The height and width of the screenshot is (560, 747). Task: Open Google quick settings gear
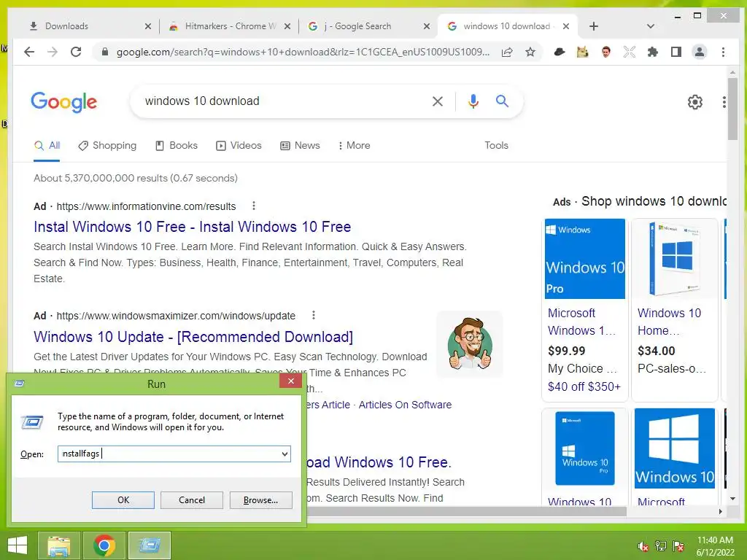[695, 102]
